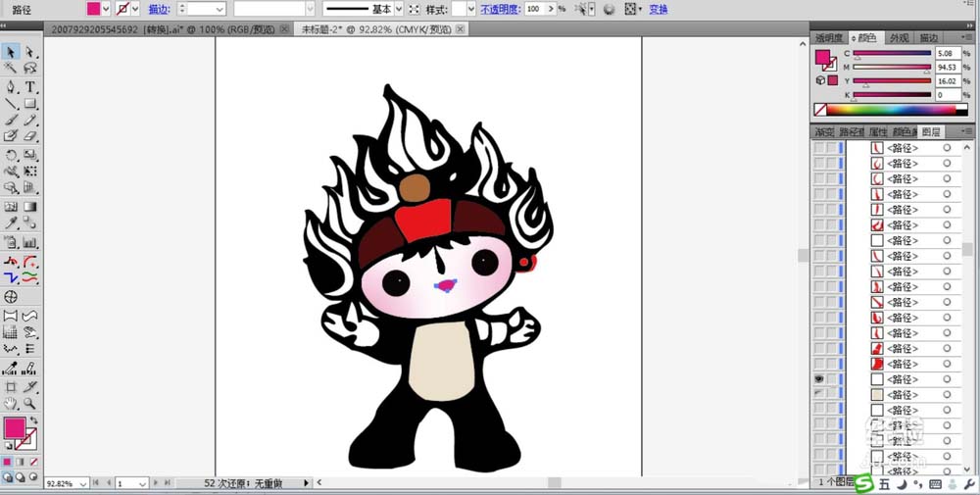Open the 外观 panel tab
980x495 pixels.
(900, 38)
